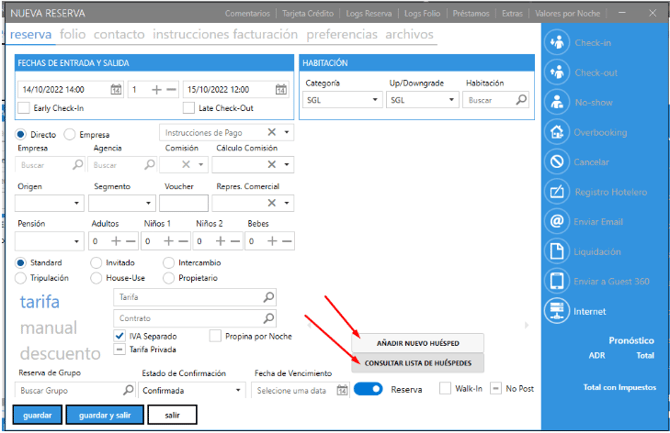Switch to the folio tab
This screenshot has height=433, width=670.
pyautogui.click(x=72, y=34)
